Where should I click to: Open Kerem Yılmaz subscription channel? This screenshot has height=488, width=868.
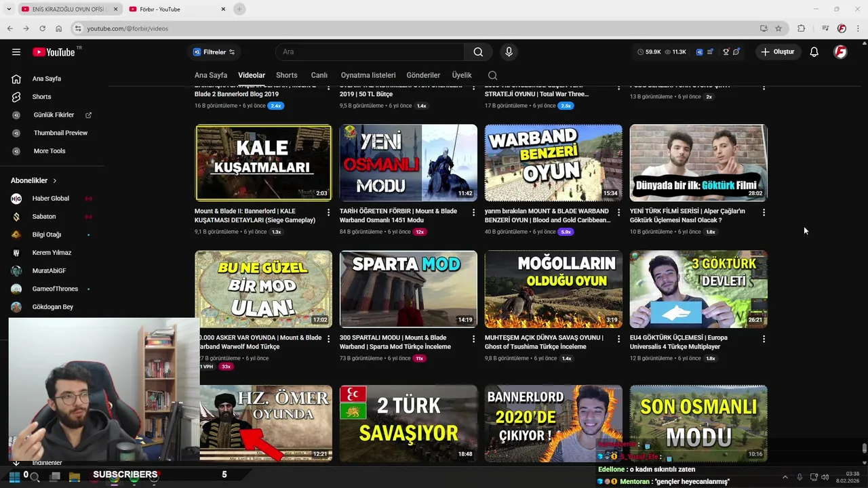(52, 253)
